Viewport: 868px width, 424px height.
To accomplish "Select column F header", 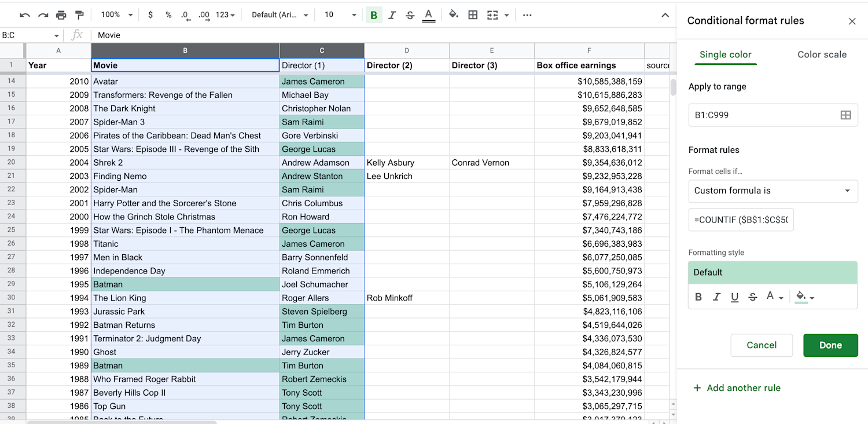I will tap(589, 51).
